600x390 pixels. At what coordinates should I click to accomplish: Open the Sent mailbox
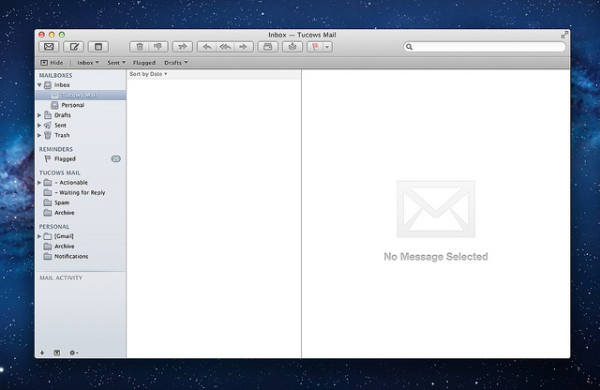coord(60,125)
